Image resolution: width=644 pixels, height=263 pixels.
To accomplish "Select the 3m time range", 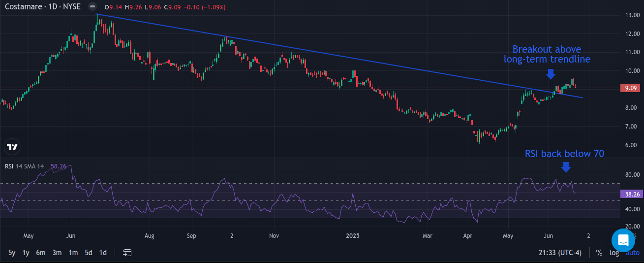I will tap(57, 253).
